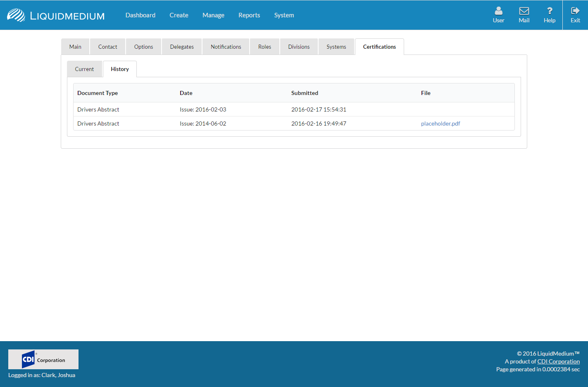The image size is (588, 387).
Task: Click the LiquidMedium logo icon
Action: point(16,15)
